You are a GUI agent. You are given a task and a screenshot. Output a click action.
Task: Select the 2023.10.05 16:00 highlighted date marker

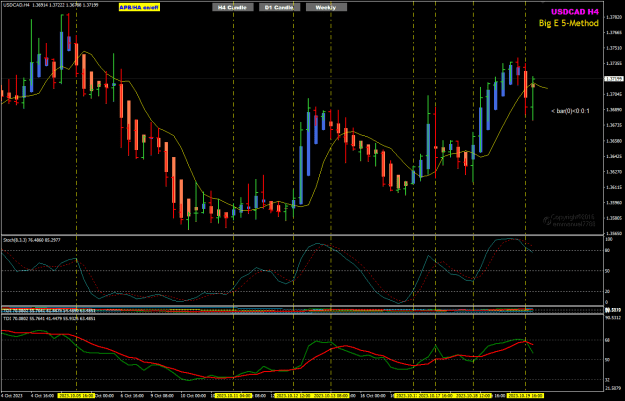coord(77,396)
